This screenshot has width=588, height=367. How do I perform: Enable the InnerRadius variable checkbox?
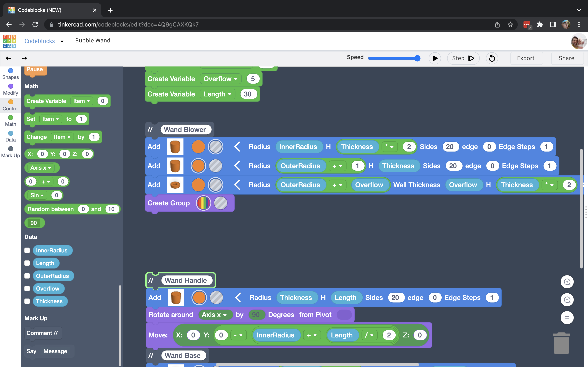coord(27,251)
